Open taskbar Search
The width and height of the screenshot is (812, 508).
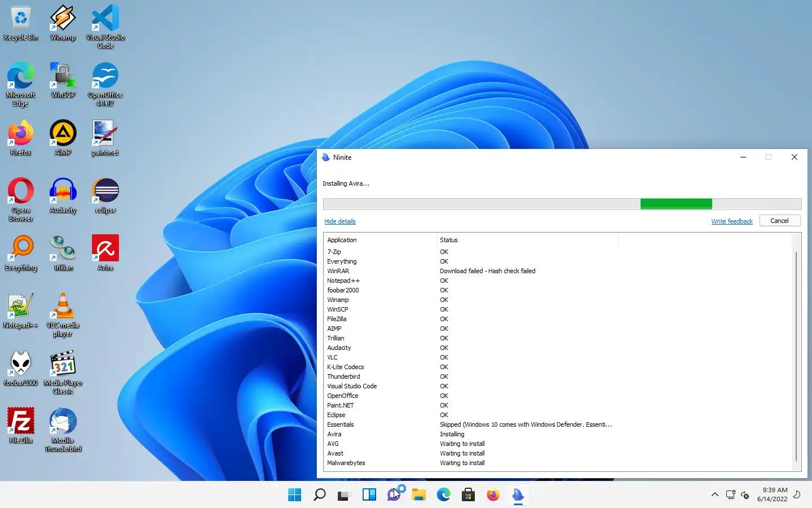pos(319,495)
